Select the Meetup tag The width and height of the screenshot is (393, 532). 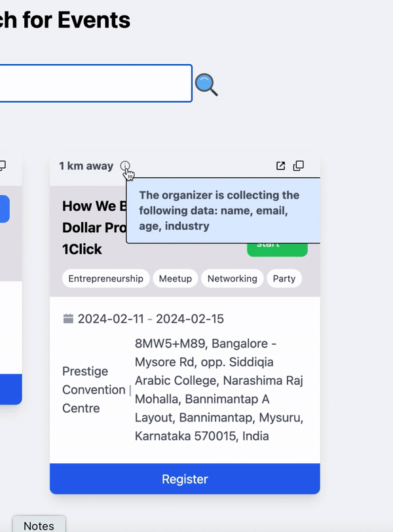(176, 279)
